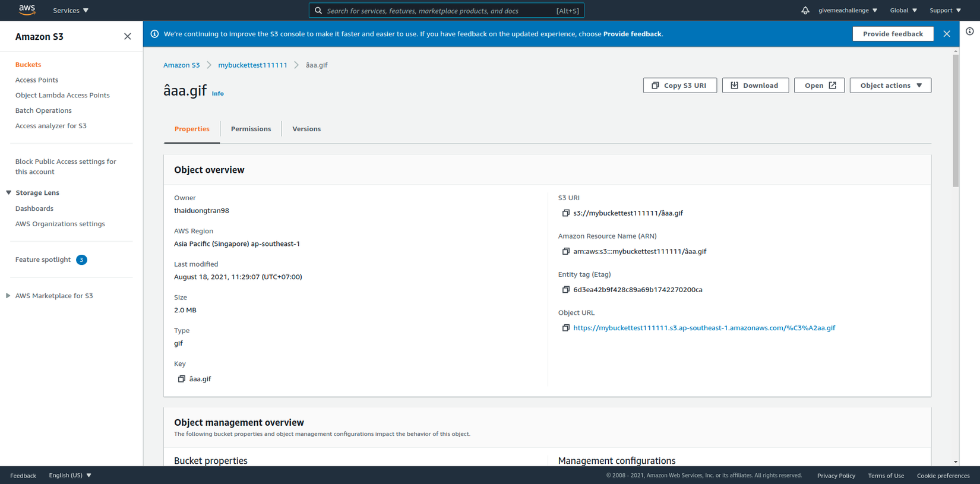Click the search magnifier icon
Viewport: 980px width, 484px height.
(318, 11)
